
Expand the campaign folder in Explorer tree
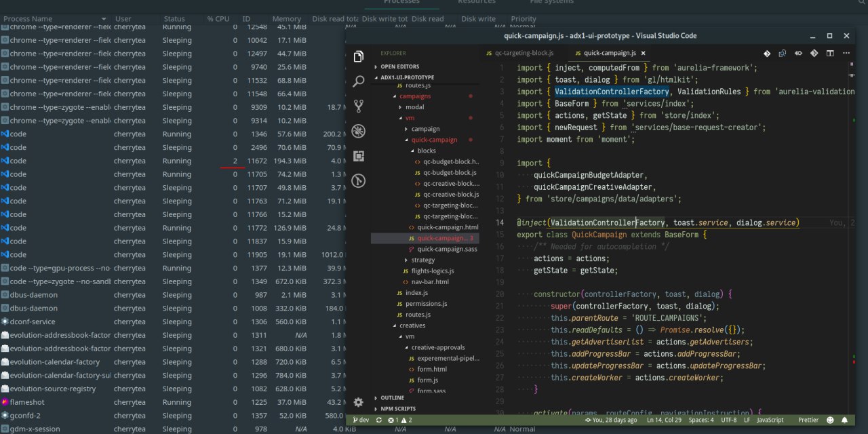(425, 129)
